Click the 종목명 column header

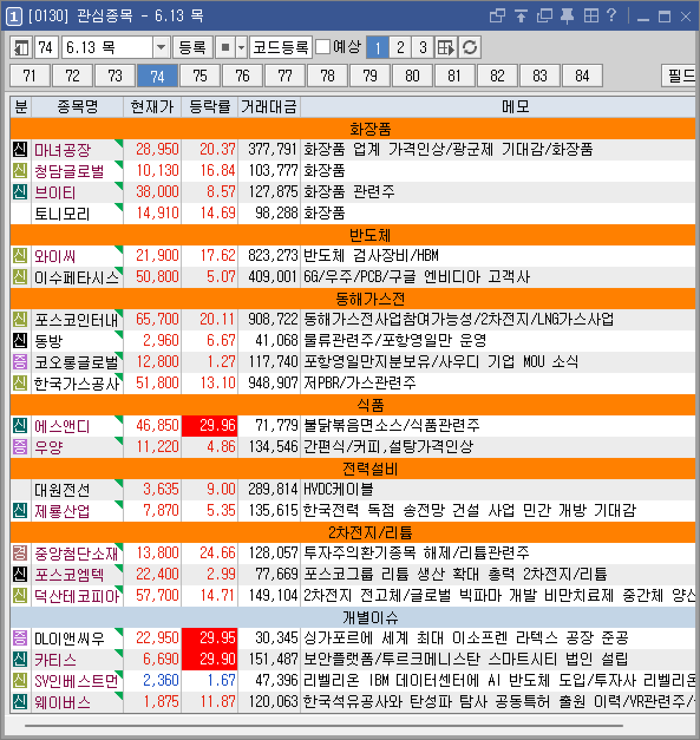(x=77, y=107)
